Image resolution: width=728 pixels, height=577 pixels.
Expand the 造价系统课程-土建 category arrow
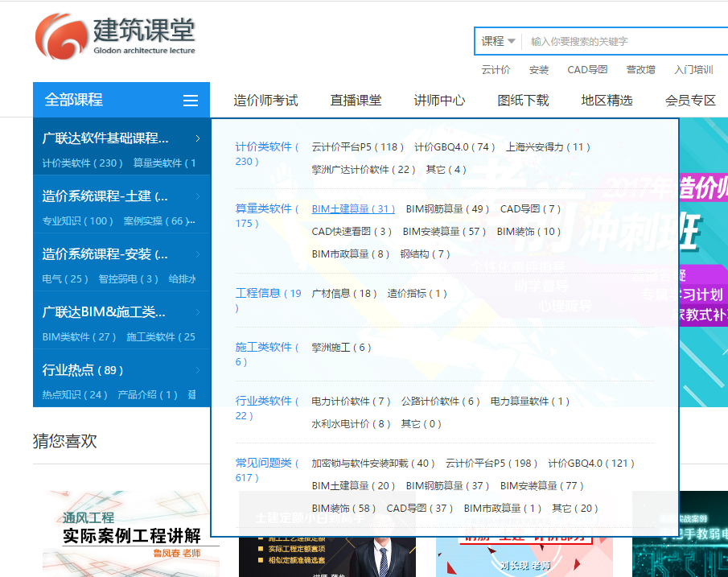198,196
